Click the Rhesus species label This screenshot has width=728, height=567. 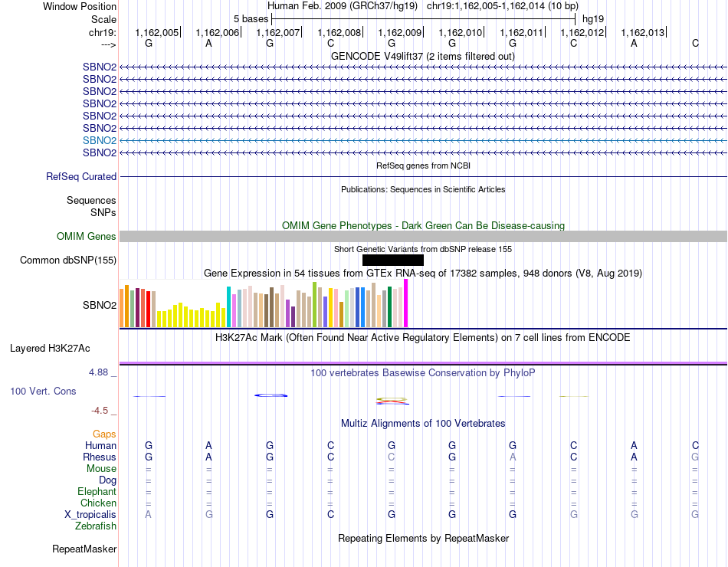tap(100, 457)
